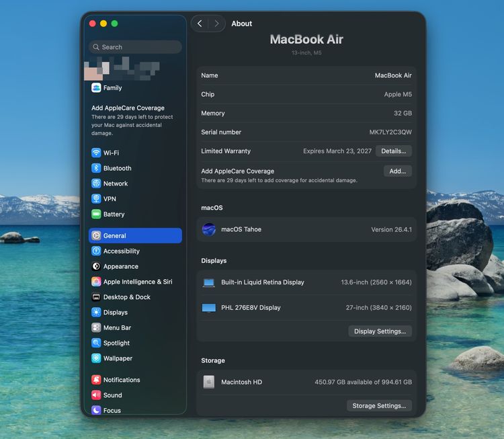This screenshot has height=439, width=504.
Task: Click the PHL 276E8V monitor icon
Action: click(x=208, y=308)
